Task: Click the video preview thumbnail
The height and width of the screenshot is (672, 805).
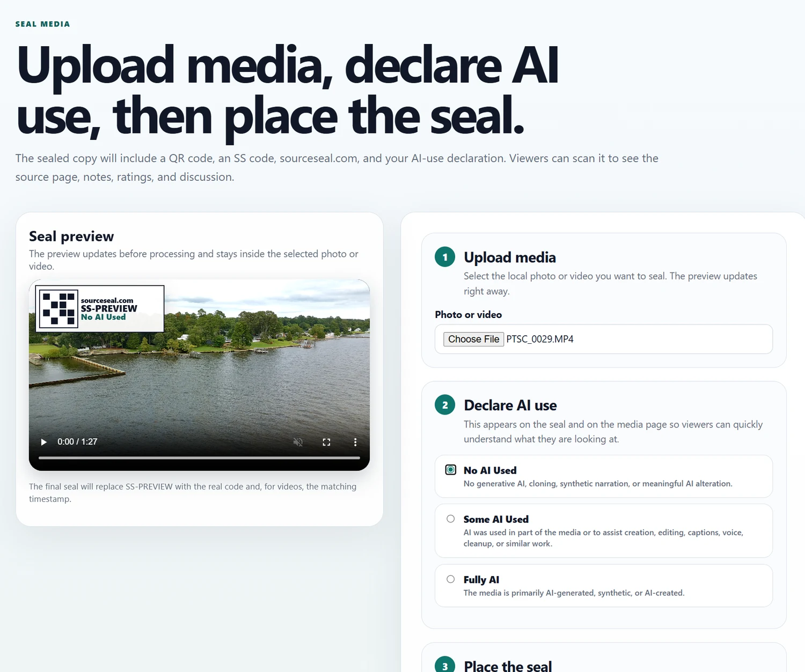Action: (199, 375)
